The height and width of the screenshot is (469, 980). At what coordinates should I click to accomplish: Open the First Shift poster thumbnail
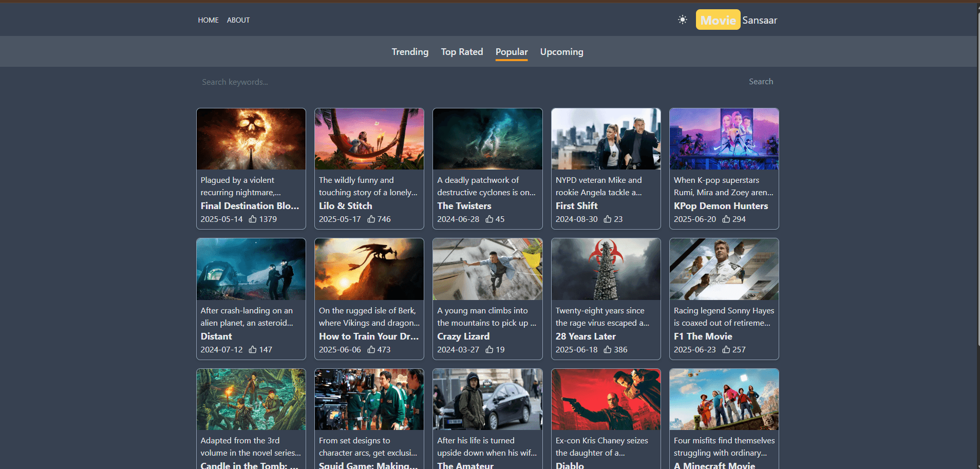[x=606, y=139]
